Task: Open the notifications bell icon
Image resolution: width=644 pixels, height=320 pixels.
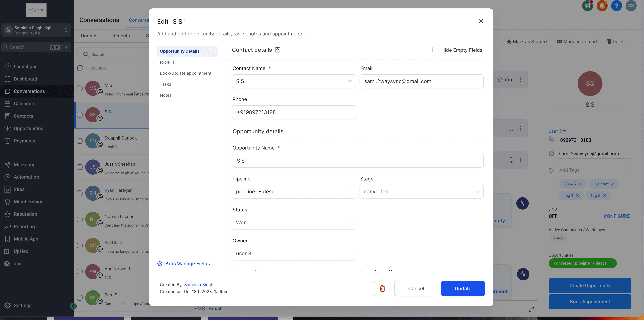Action: click(602, 6)
